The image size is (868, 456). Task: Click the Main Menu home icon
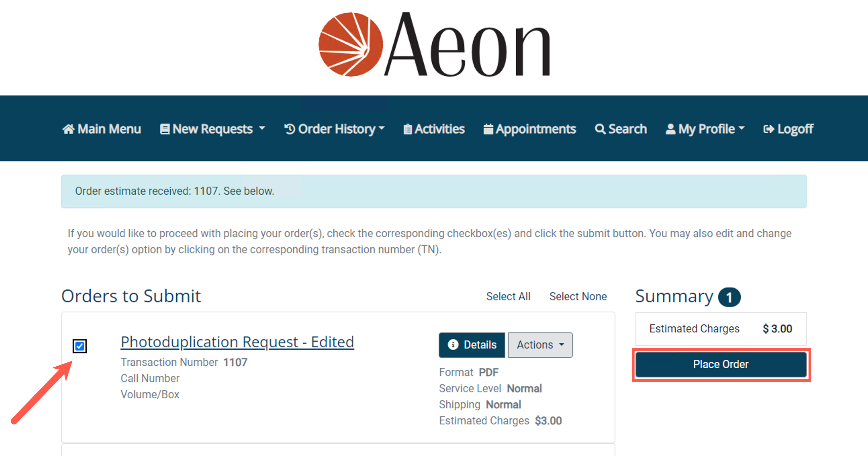click(x=69, y=129)
